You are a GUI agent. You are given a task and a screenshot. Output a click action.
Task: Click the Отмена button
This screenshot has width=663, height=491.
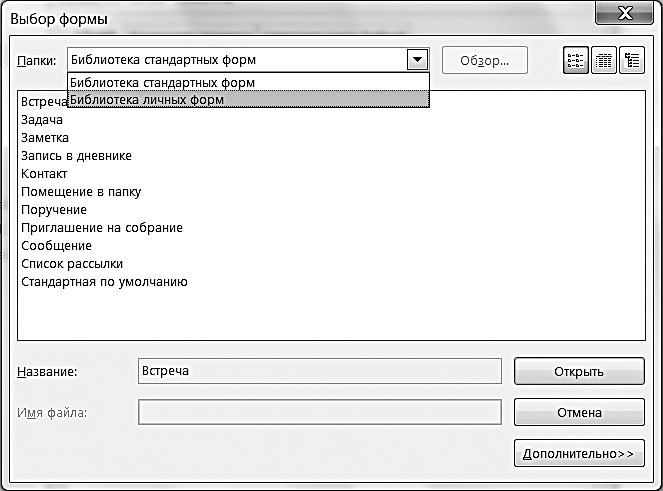click(x=579, y=412)
